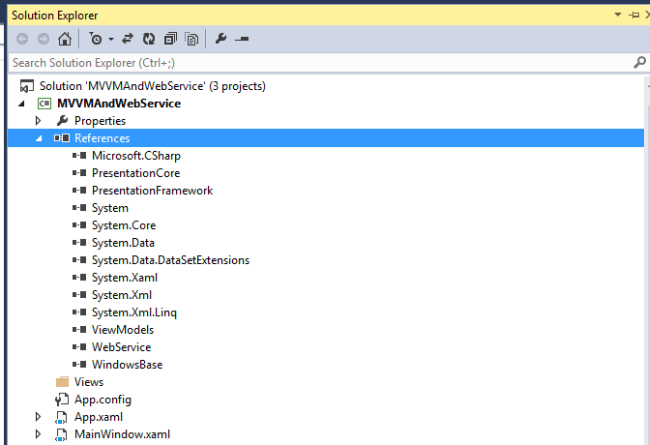The width and height of the screenshot is (650, 445).
Task: Click the C# project icon of MVVMAndWebService
Action: point(44,103)
